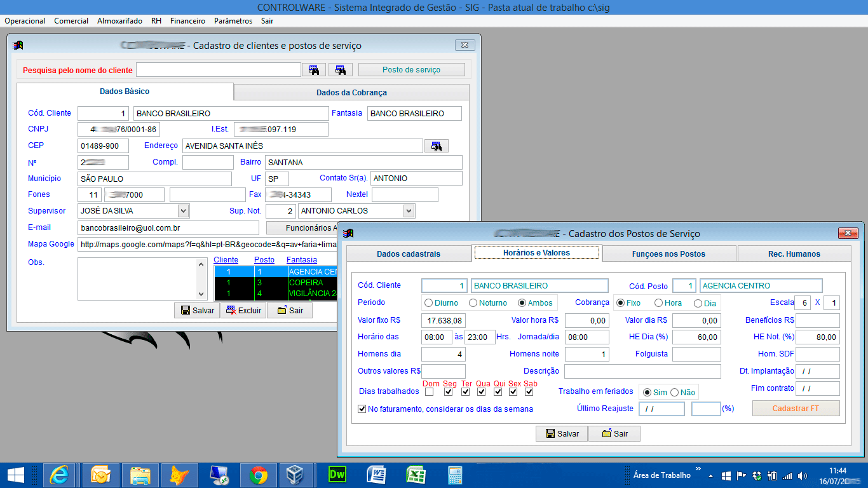The image size is (868, 488).
Task: Click the Posto de serviço button
Action: click(411, 70)
